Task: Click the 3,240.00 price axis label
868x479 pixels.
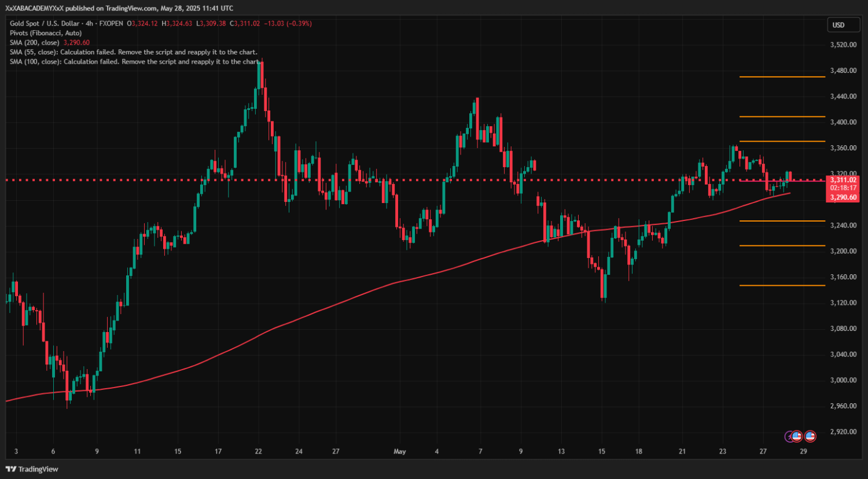Action: (x=843, y=226)
